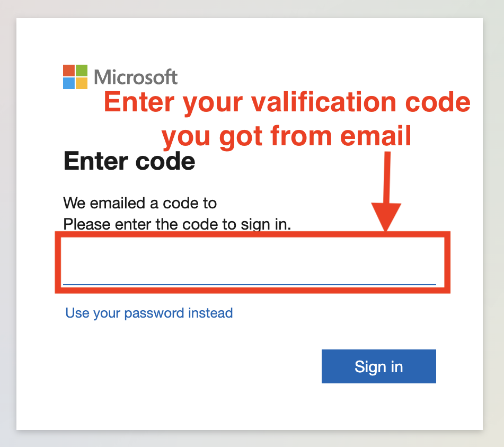Click the Sign in button label text

[x=378, y=366]
